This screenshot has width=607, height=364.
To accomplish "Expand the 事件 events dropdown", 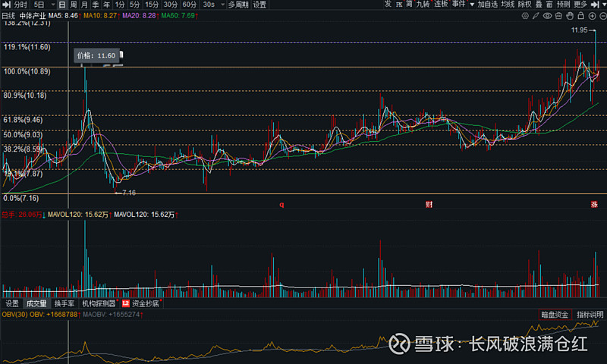I will (461, 5).
